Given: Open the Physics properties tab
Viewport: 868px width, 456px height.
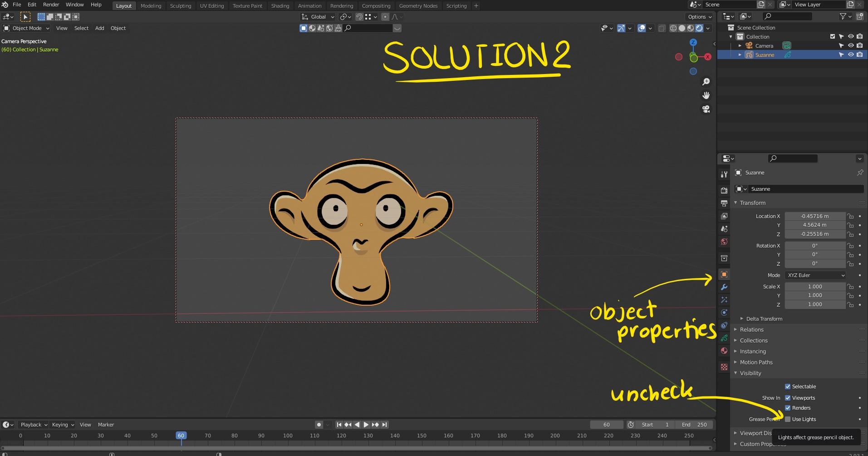Looking at the screenshot, I should [724, 312].
